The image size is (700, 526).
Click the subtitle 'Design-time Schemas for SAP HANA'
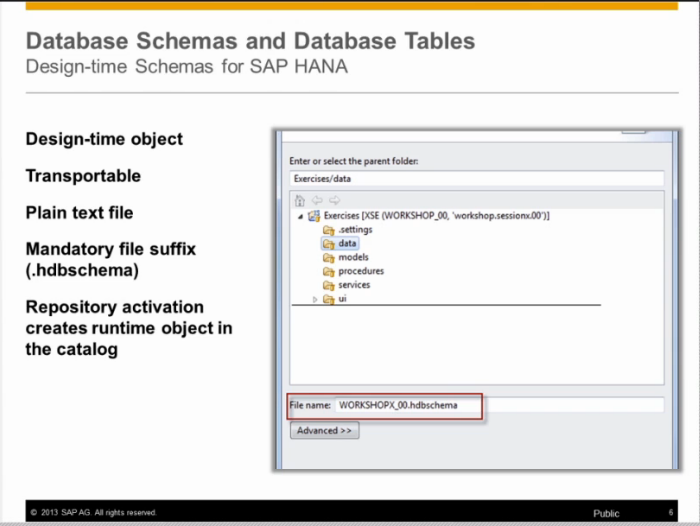(187, 67)
